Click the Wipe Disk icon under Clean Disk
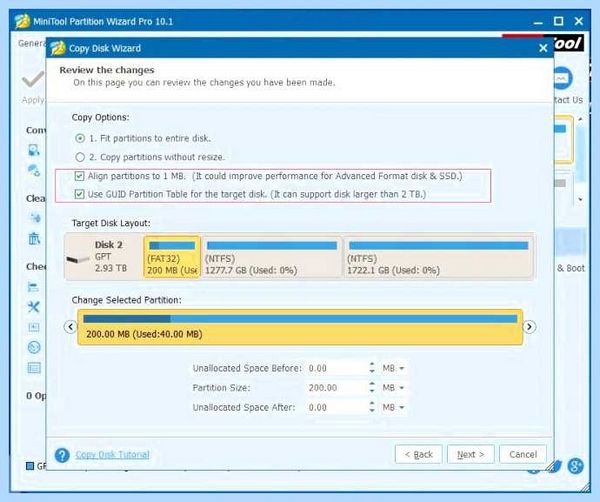 coord(35,218)
